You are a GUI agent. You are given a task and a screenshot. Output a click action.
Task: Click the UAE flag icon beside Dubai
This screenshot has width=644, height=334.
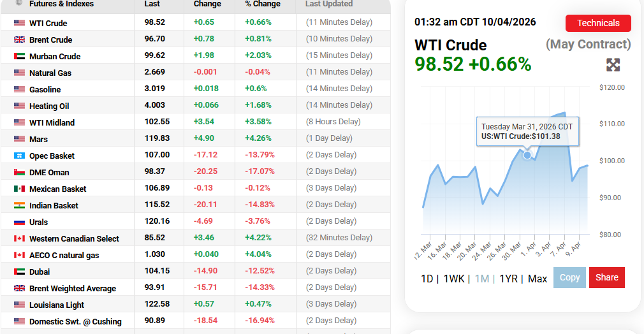(19, 272)
